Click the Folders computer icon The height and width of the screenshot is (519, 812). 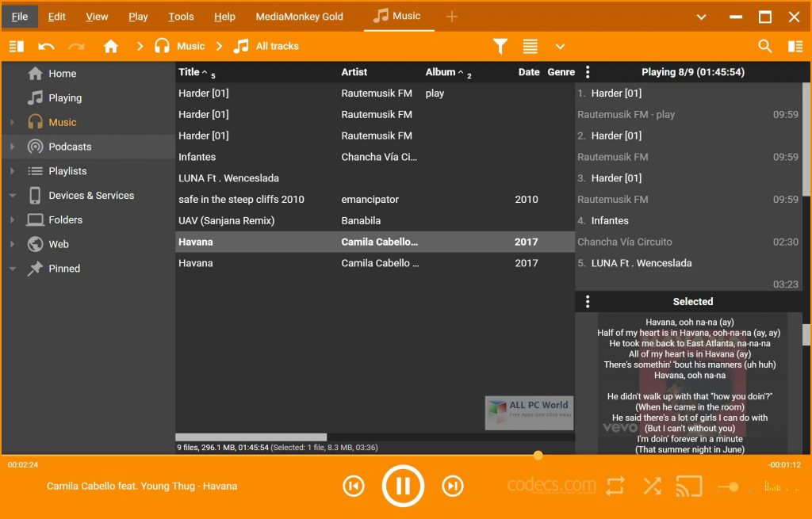pyautogui.click(x=35, y=219)
